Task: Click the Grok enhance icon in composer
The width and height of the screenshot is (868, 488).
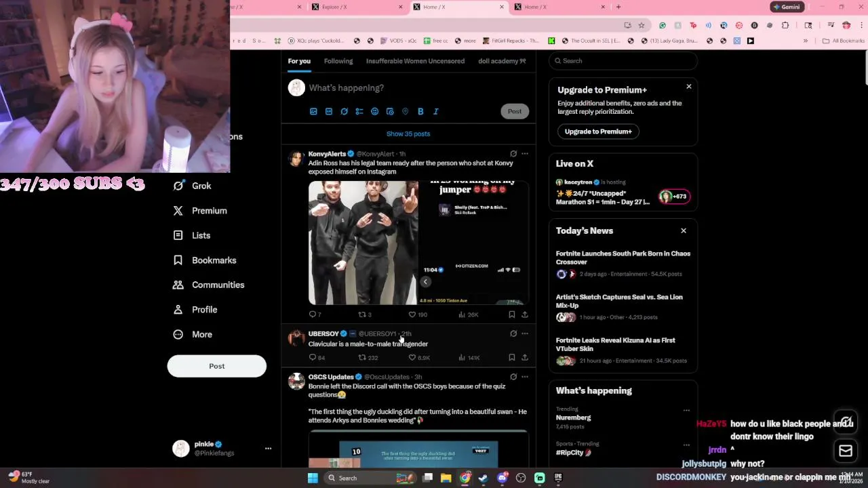Action: pyautogui.click(x=344, y=111)
